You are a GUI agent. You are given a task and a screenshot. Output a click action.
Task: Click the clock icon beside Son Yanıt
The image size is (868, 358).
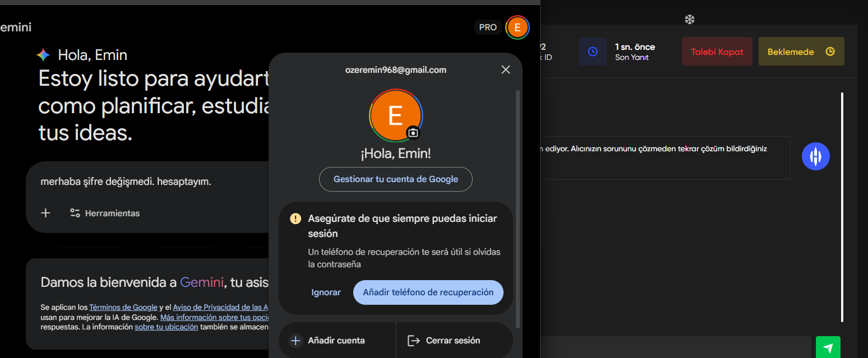tap(593, 52)
